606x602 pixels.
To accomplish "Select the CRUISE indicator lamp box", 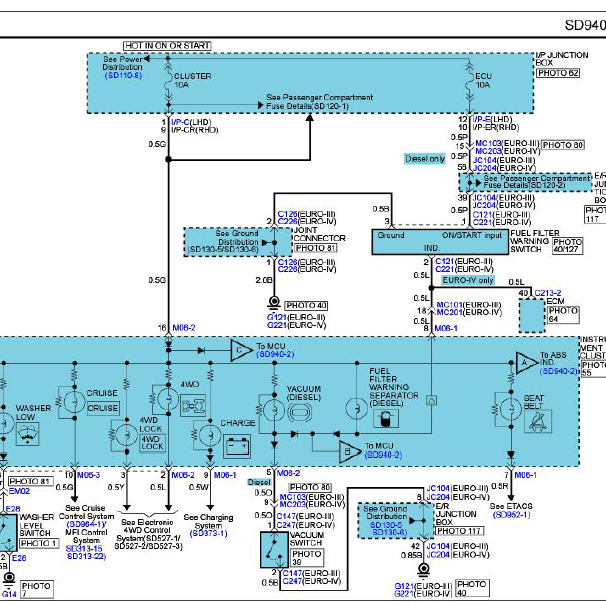I will [x=102, y=408].
